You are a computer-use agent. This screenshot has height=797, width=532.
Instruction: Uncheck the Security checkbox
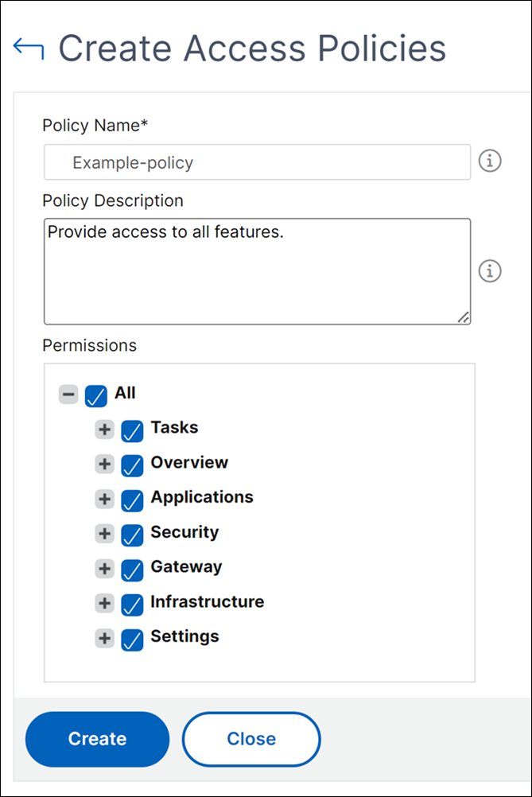132,535
